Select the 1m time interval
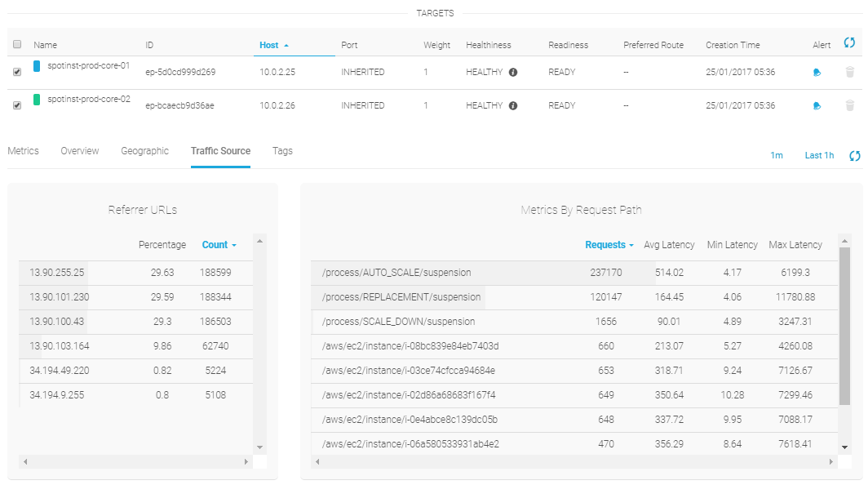 (777, 155)
